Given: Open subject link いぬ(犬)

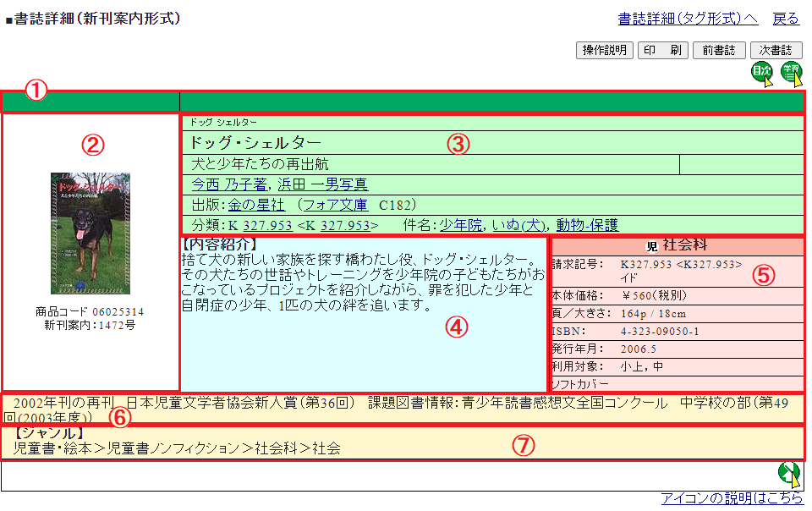Looking at the screenshot, I should pyautogui.click(x=518, y=225).
